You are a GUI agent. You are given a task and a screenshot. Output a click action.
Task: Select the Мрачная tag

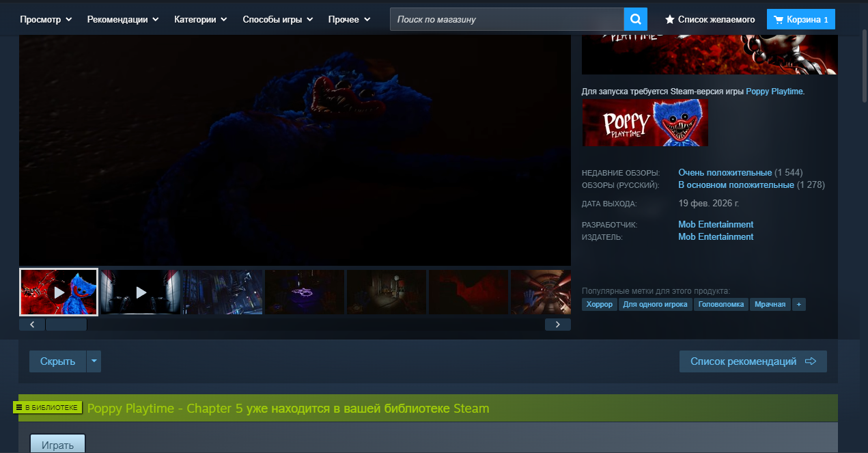[x=770, y=304]
